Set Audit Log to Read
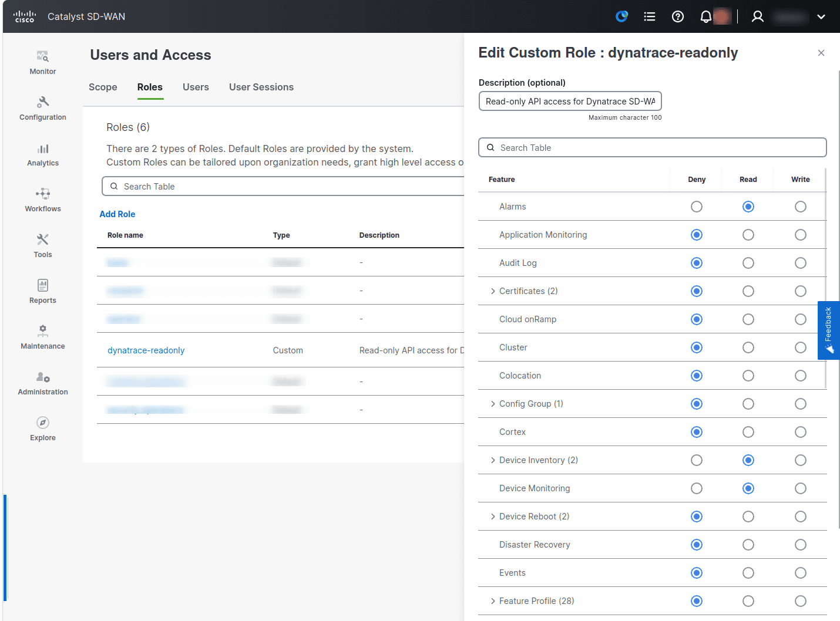This screenshot has height=621, width=840. pyautogui.click(x=748, y=263)
